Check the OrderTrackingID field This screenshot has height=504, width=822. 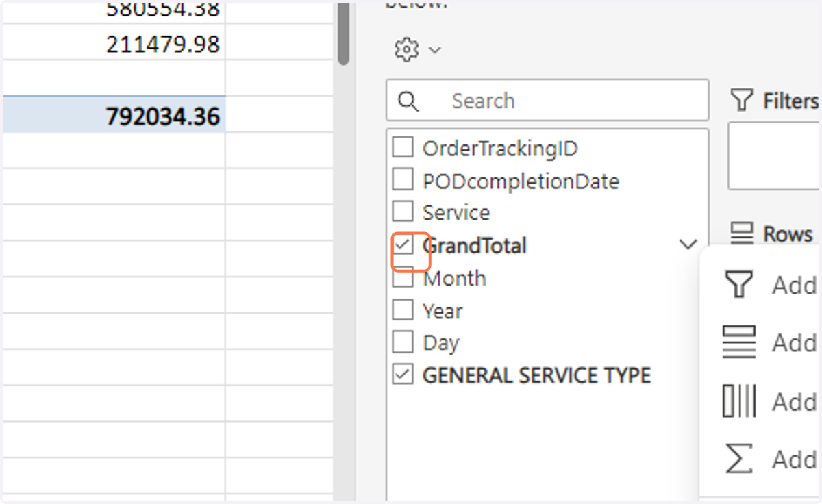tap(403, 147)
